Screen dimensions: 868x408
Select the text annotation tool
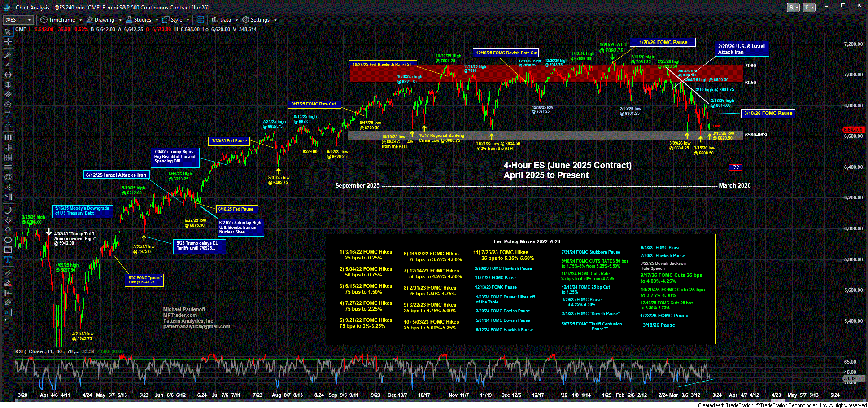click(x=8, y=260)
